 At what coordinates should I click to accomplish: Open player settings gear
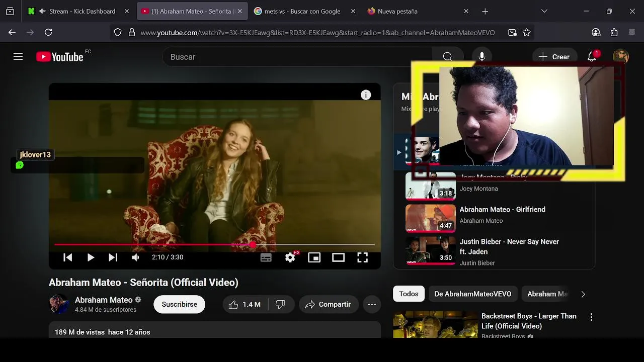(x=290, y=257)
